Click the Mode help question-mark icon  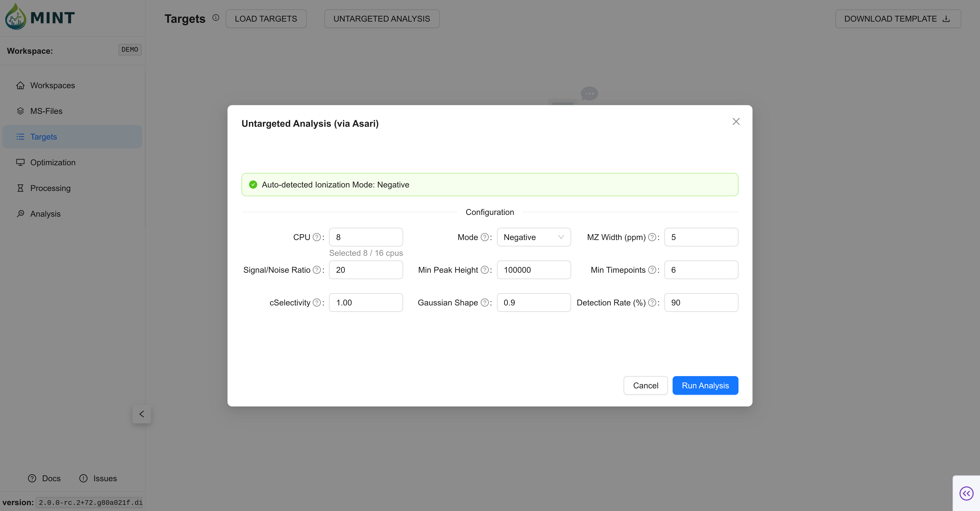pyautogui.click(x=484, y=237)
